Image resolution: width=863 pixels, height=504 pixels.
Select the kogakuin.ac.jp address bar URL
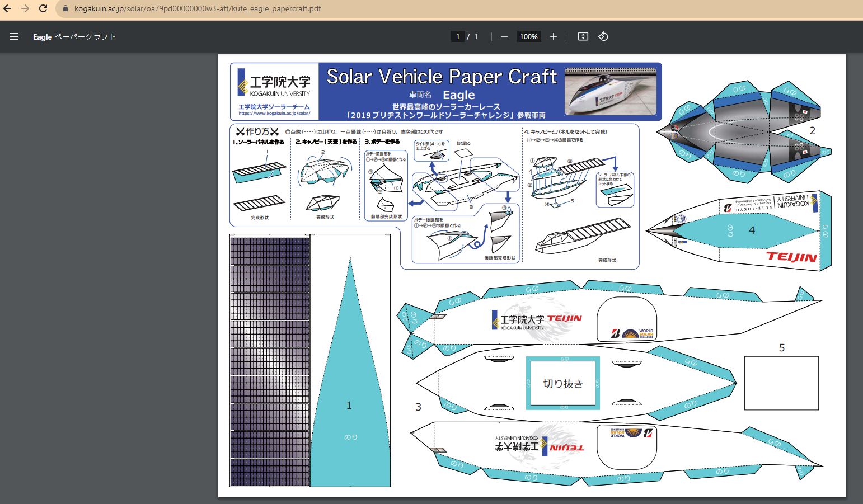(x=198, y=8)
